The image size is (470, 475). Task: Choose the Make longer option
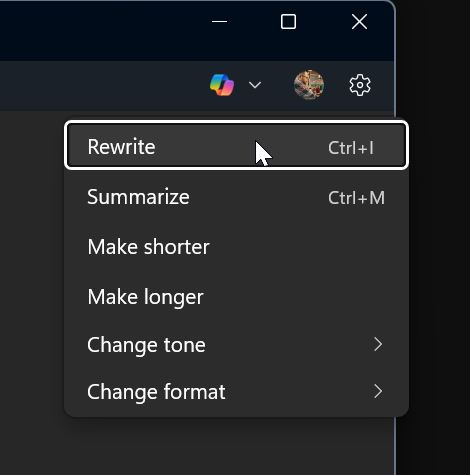[x=236, y=297]
